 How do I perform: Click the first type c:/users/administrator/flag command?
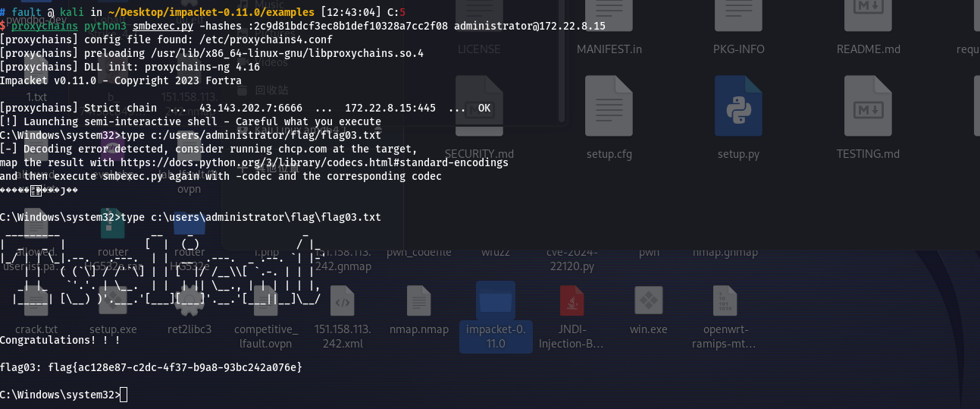tap(251, 135)
